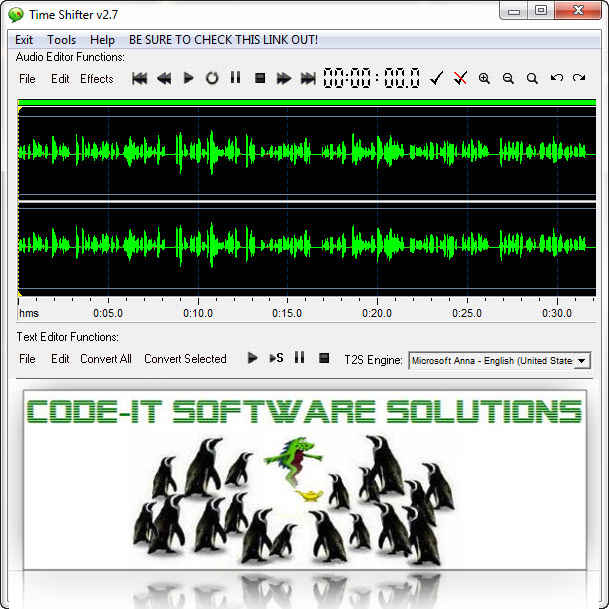Open the text editor Edit menu
The width and height of the screenshot is (609, 609).
[60, 359]
